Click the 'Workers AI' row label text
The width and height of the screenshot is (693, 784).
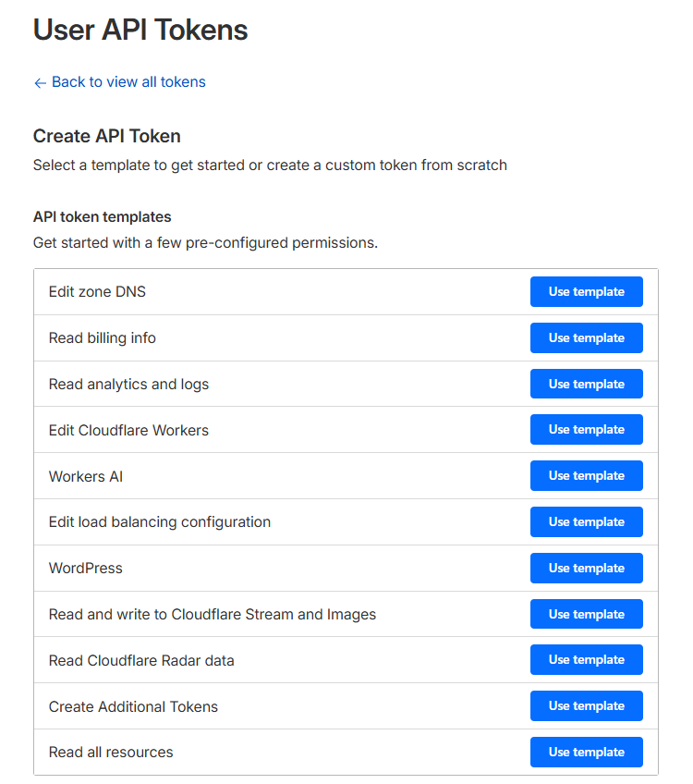pos(85,477)
